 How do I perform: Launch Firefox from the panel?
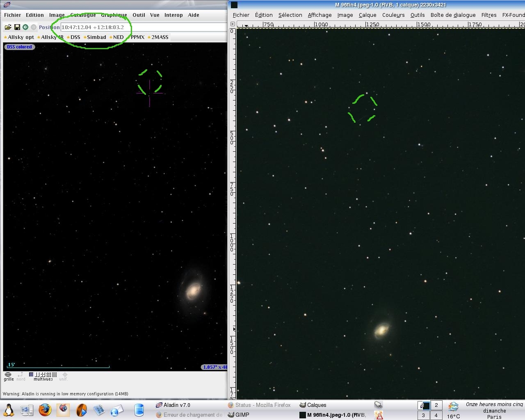(x=45, y=410)
